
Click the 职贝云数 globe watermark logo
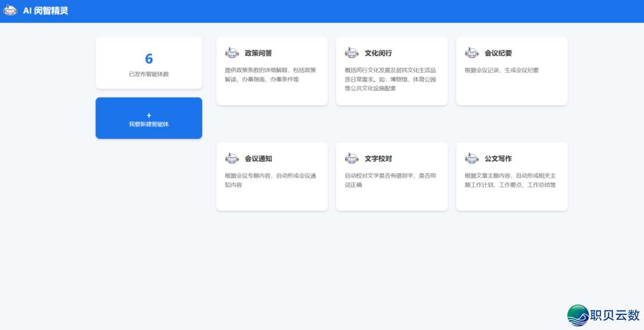(x=577, y=315)
